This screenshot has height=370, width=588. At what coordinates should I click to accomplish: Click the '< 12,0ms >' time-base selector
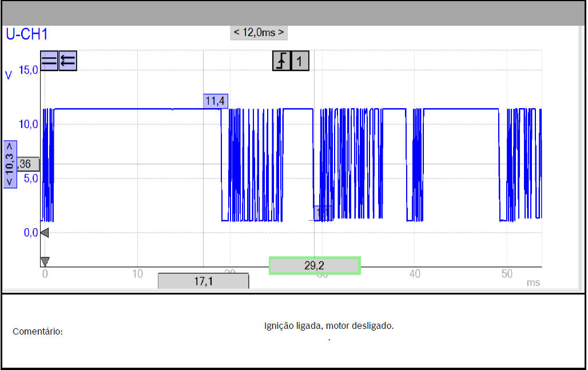pyautogui.click(x=259, y=33)
